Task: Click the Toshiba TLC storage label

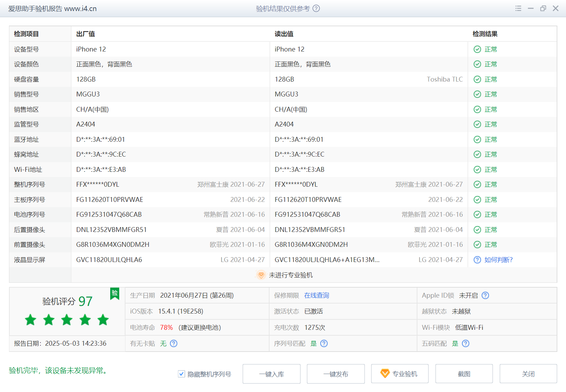Action: [445, 79]
